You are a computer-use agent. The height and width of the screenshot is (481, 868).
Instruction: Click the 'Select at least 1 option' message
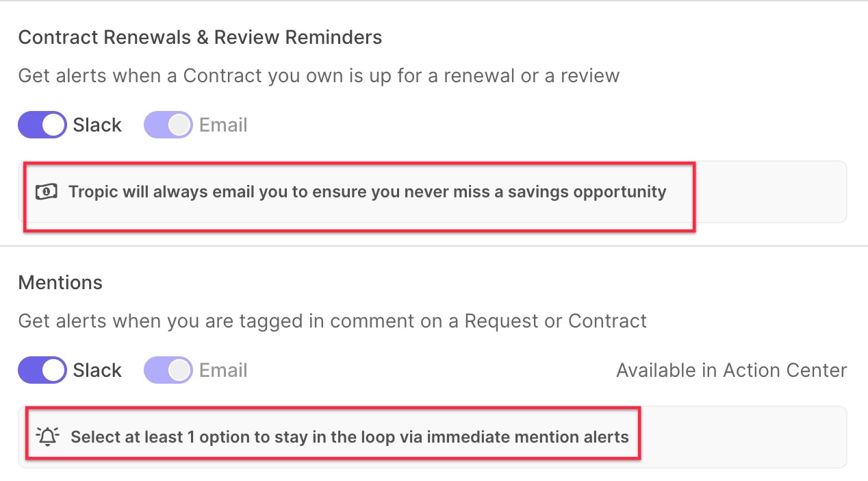coord(350,436)
